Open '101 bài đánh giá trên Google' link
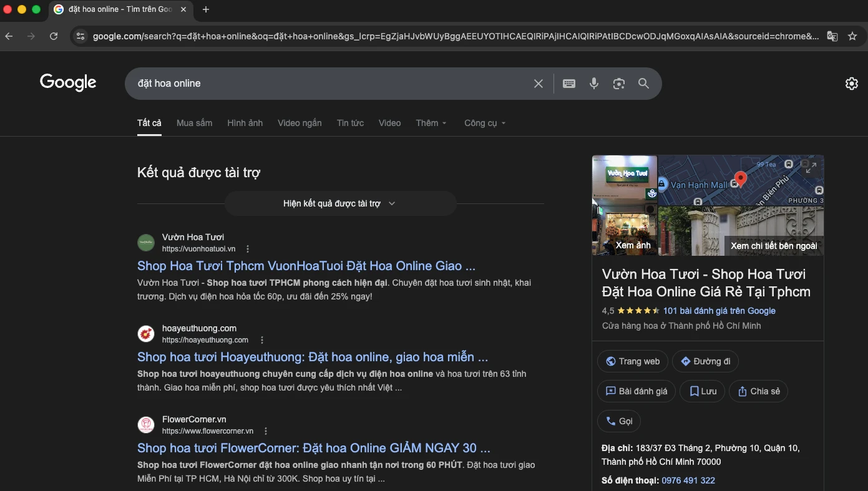 719,311
